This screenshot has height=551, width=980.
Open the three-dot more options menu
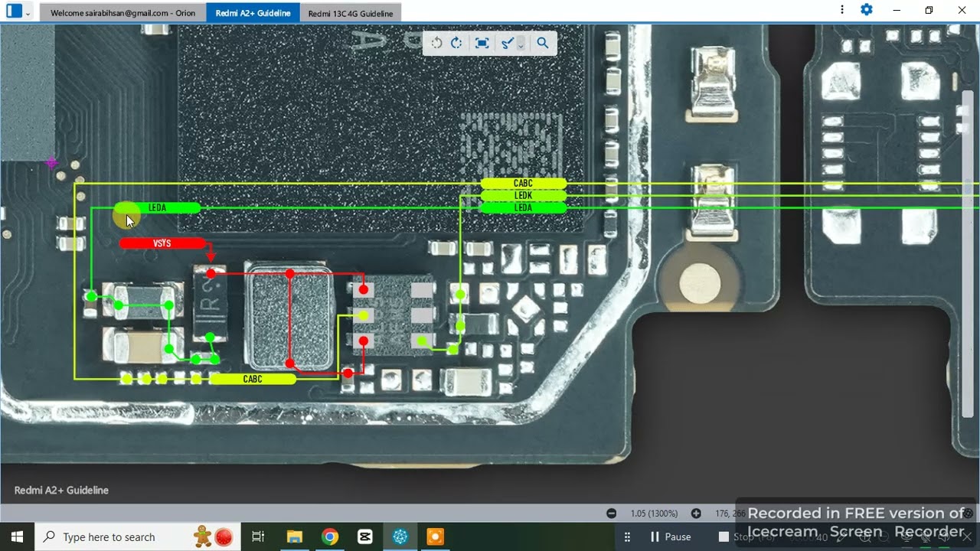(x=842, y=10)
